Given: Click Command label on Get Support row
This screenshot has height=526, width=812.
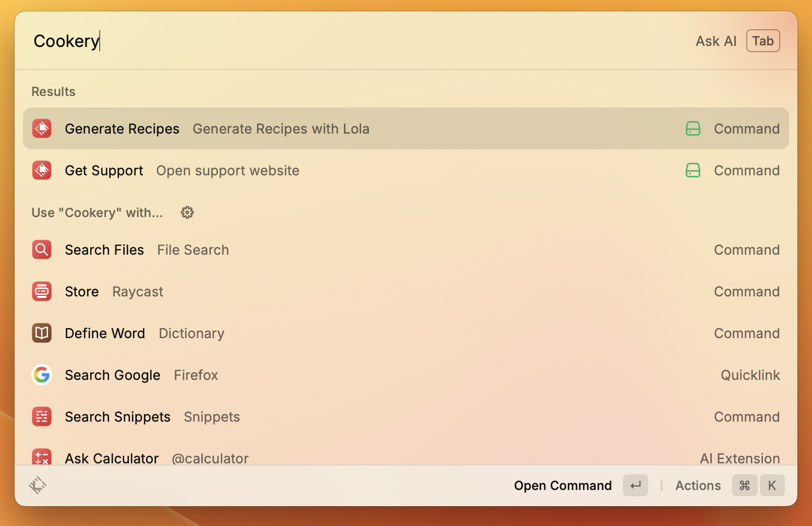Looking at the screenshot, I should click(747, 170).
